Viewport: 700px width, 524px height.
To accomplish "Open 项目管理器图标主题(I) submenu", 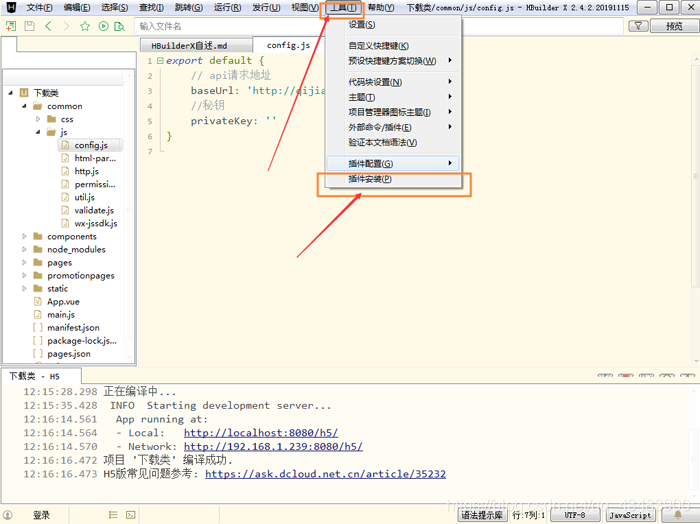I will (393, 112).
